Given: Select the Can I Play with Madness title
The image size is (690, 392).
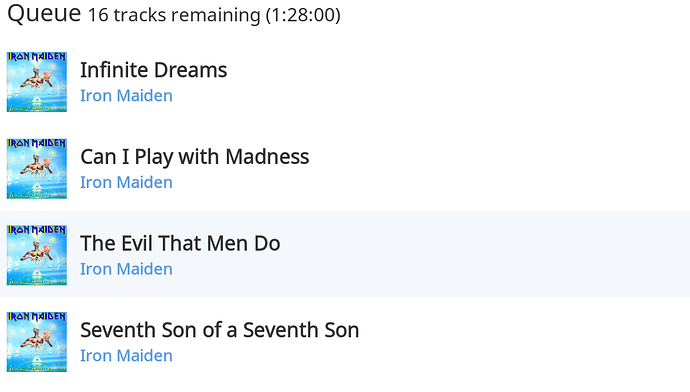Looking at the screenshot, I should point(195,157).
